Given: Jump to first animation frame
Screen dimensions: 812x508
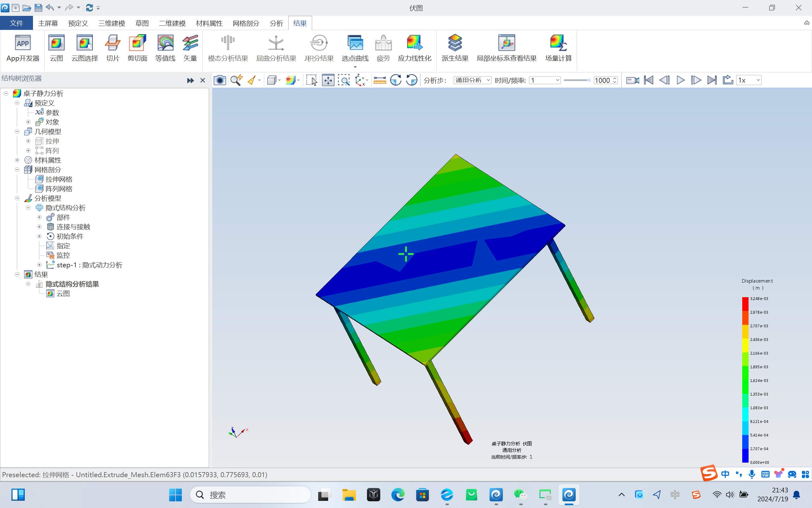Looking at the screenshot, I should coord(649,80).
